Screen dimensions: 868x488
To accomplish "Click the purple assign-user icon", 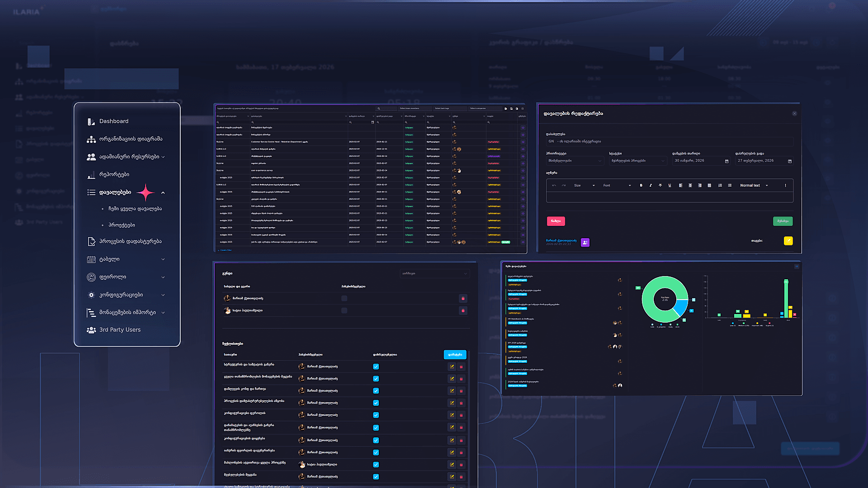I will click(x=585, y=243).
